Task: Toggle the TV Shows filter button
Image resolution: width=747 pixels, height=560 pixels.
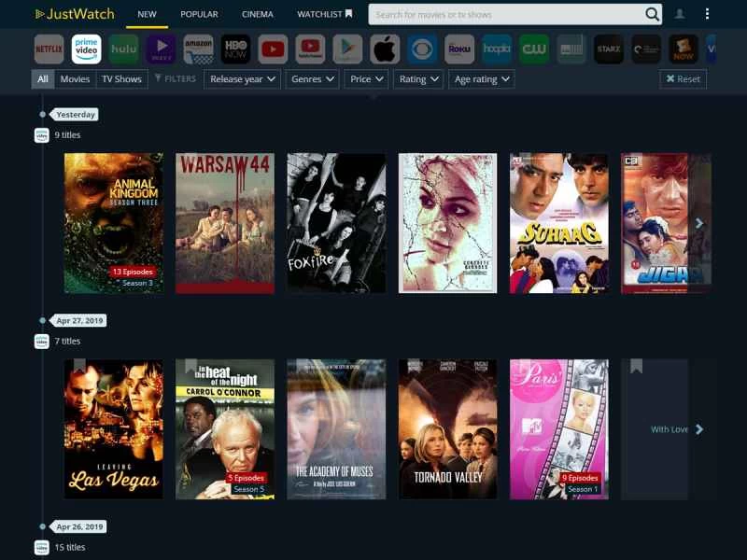Action: [121, 79]
